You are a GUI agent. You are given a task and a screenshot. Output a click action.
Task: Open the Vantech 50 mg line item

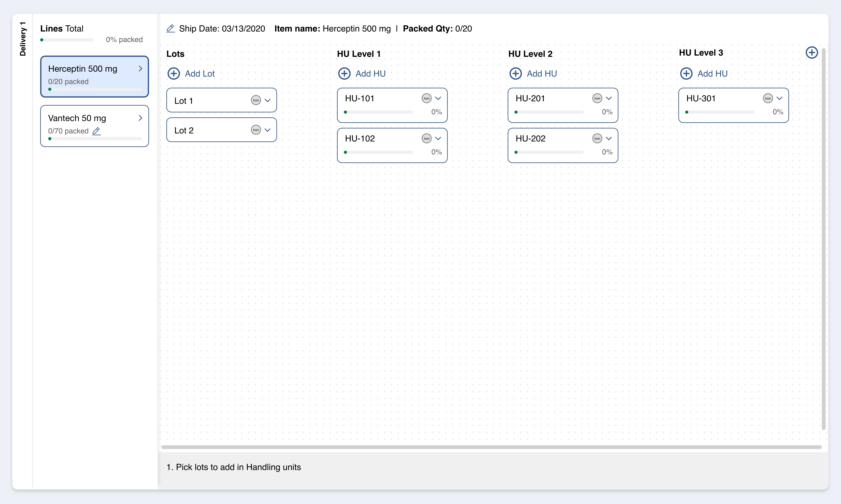tap(94, 126)
